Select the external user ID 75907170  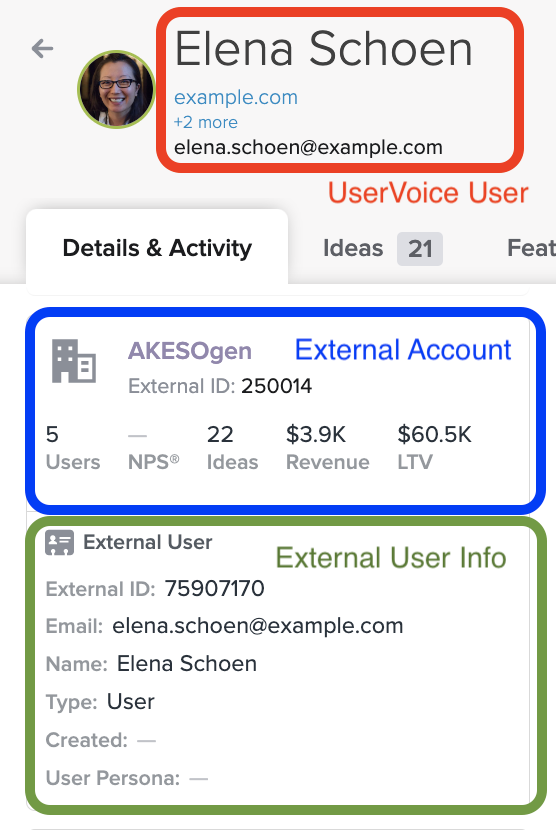click(214, 589)
